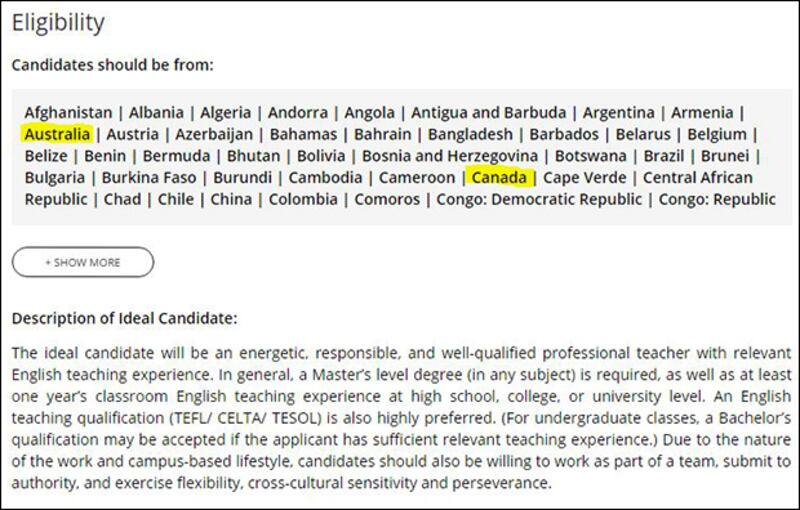Click 'Description of Ideal Candidate:' heading
This screenshot has height=510, width=800.
[124, 318]
